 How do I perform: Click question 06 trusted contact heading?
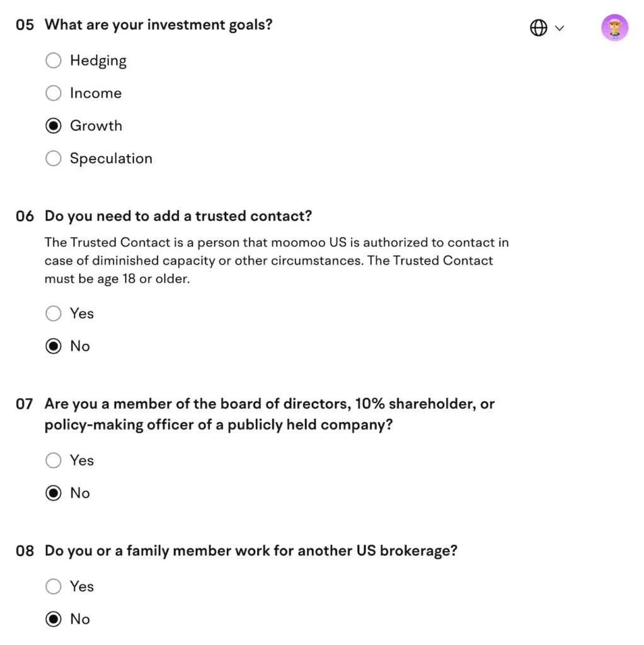pos(178,215)
